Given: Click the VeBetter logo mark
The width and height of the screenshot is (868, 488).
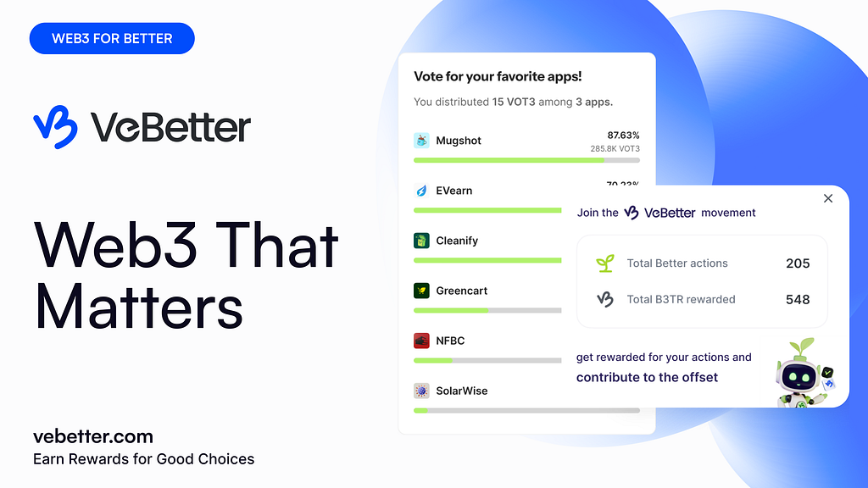Looking at the screenshot, I should tap(55, 127).
